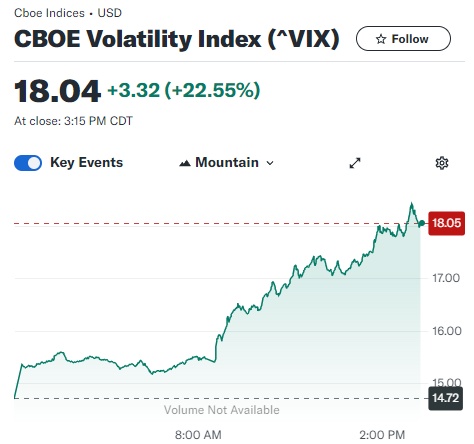This screenshot has width=474, height=444.
Task: Click the Cboe Indices USD text
Action: pos(68,13)
